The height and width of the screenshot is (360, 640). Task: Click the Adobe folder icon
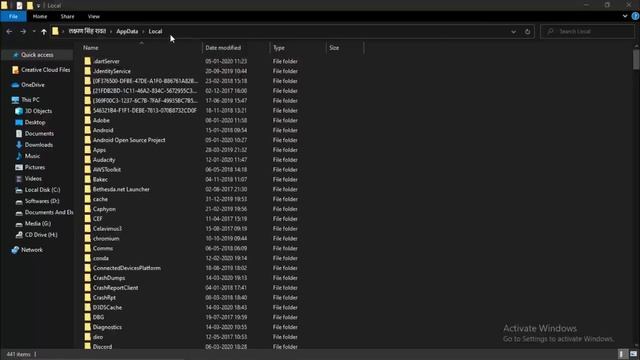coord(88,120)
